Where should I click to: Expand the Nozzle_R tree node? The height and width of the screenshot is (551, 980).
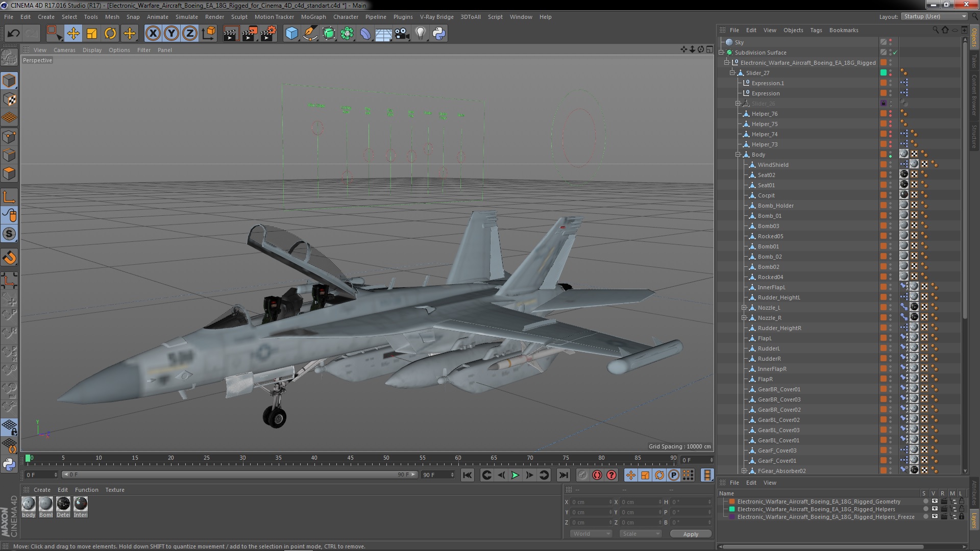click(x=744, y=318)
